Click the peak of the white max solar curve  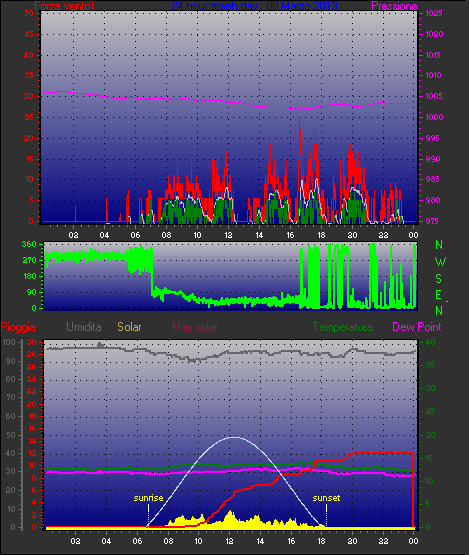click(x=234, y=437)
